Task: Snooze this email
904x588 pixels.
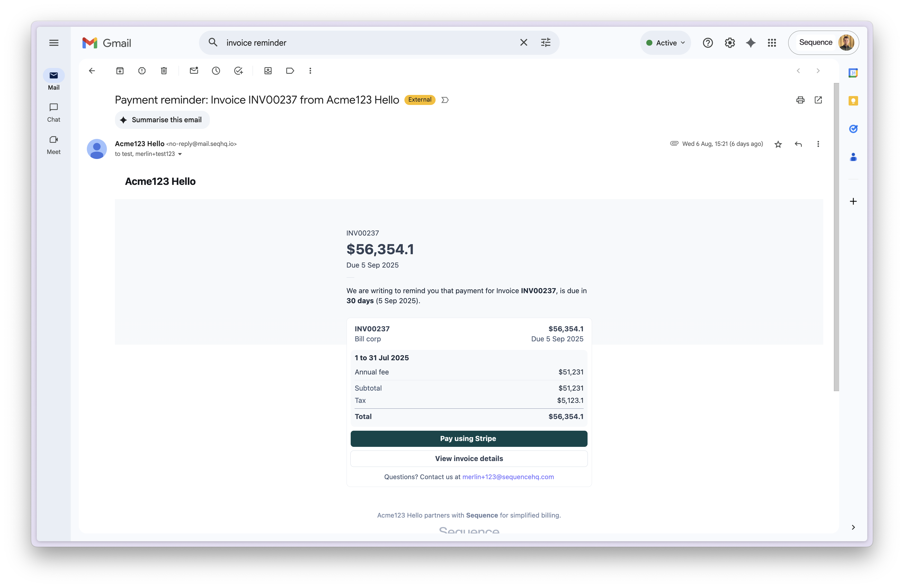Action: pos(216,71)
